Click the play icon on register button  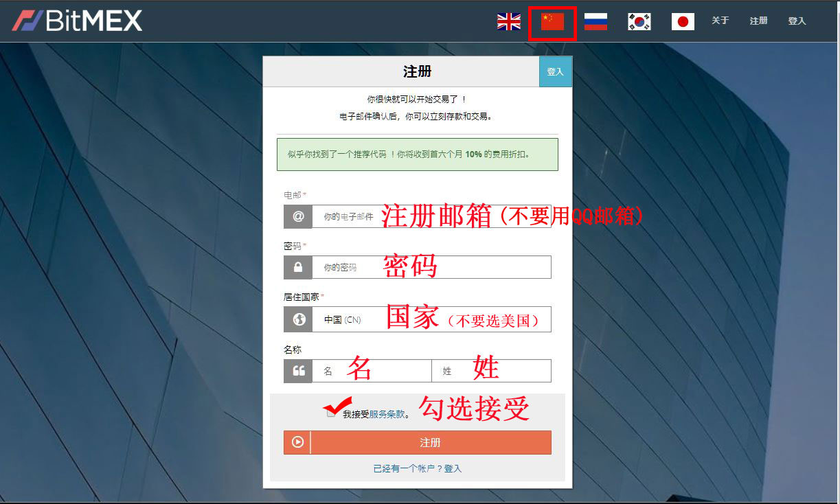click(297, 442)
